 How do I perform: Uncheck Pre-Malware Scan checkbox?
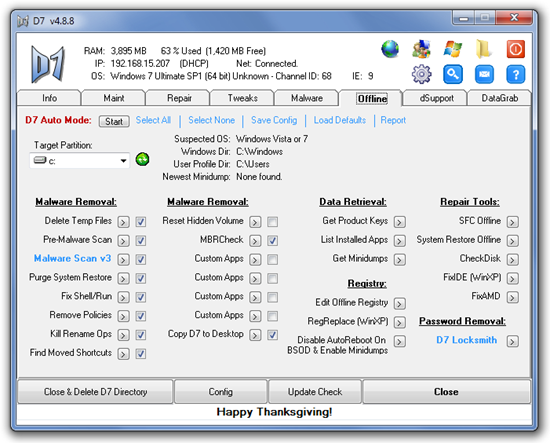pyautogui.click(x=141, y=241)
